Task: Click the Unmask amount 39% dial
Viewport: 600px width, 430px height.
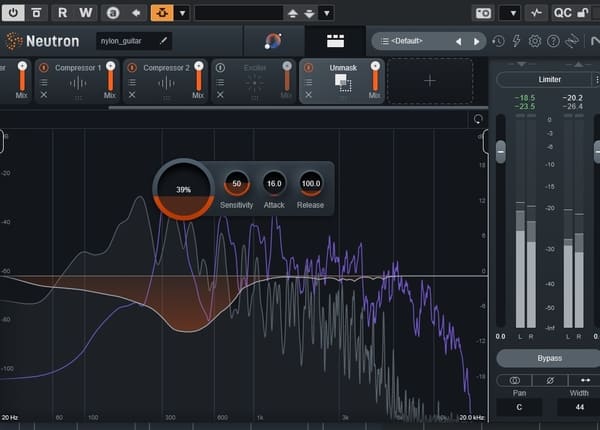Action: coord(183,189)
